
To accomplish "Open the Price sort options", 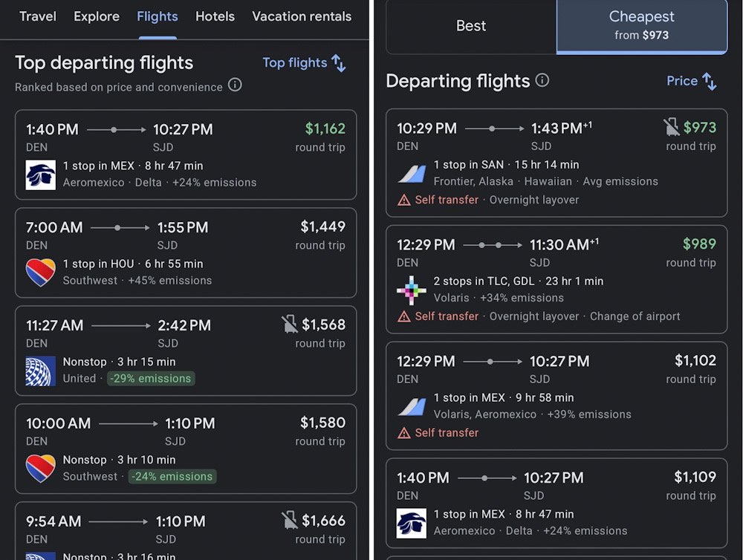I will (x=691, y=81).
